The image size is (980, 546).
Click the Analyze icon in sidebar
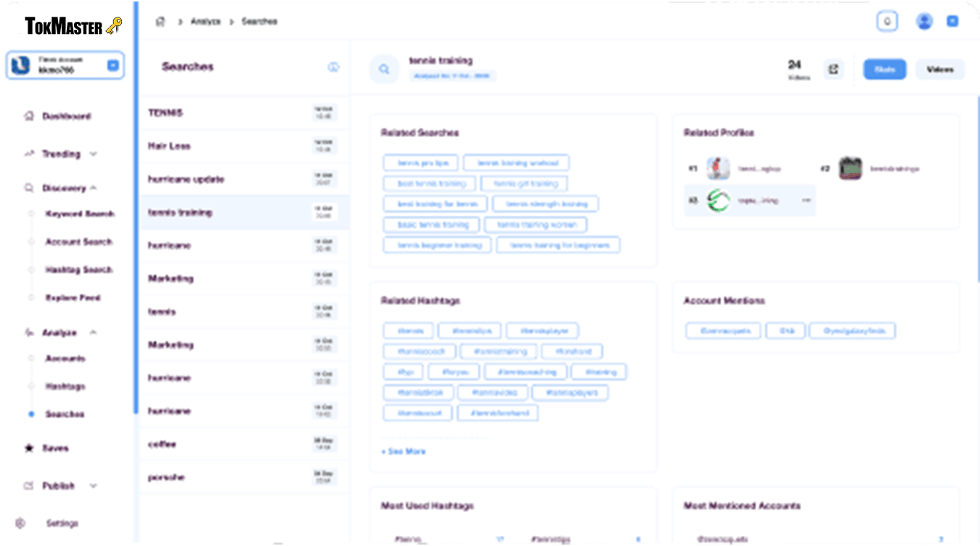pyautogui.click(x=29, y=333)
